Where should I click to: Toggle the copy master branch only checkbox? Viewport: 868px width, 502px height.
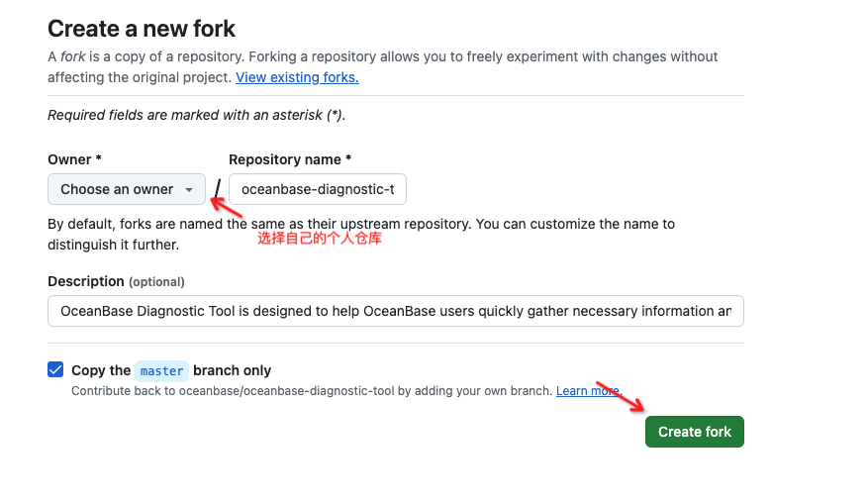(x=55, y=369)
